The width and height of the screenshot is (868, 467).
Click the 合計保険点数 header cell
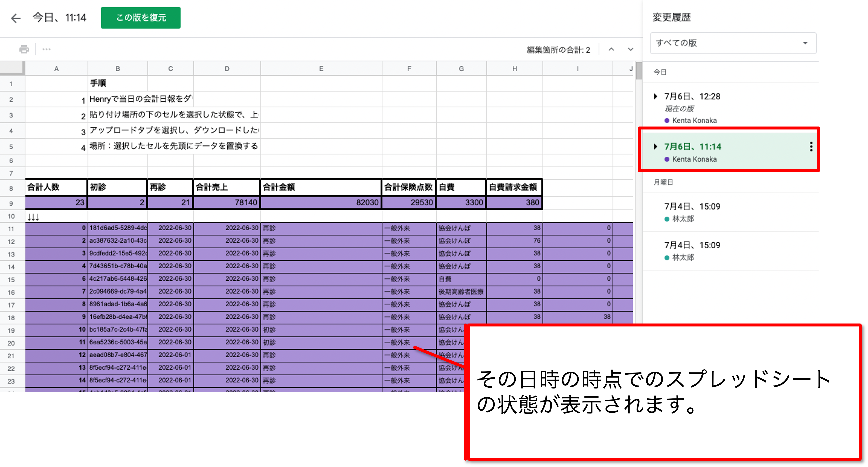pos(409,187)
